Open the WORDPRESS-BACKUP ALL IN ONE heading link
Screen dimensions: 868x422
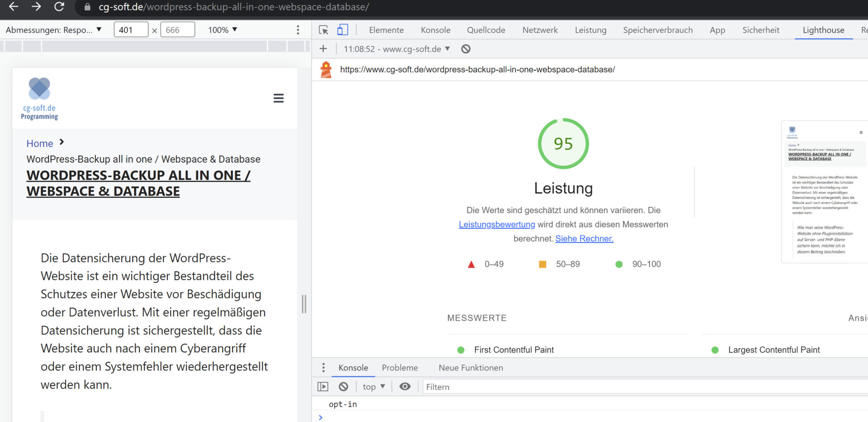(x=138, y=183)
